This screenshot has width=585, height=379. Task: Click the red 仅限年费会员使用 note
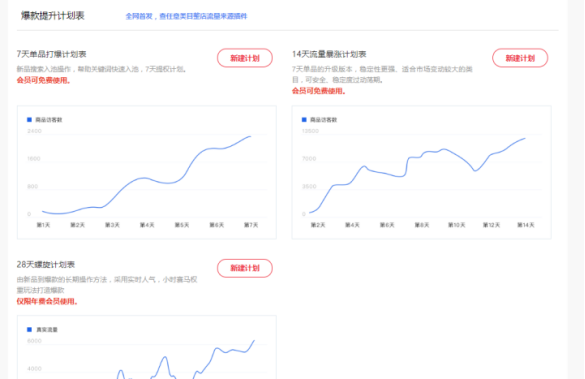47,301
